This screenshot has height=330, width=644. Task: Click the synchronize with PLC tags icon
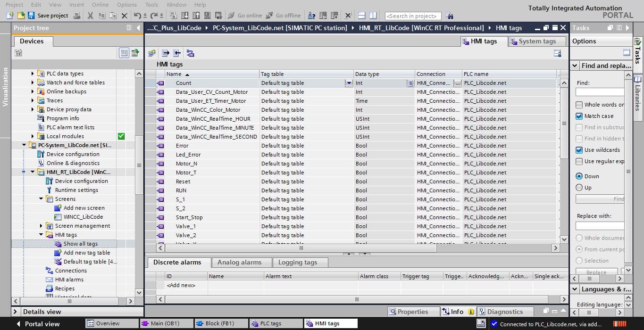190,53
